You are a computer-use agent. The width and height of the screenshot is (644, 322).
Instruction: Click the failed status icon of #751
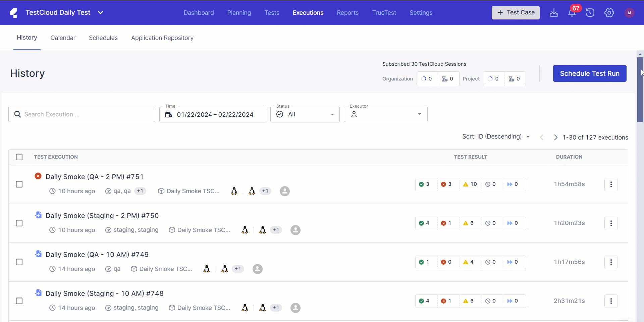tap(38, 176)
